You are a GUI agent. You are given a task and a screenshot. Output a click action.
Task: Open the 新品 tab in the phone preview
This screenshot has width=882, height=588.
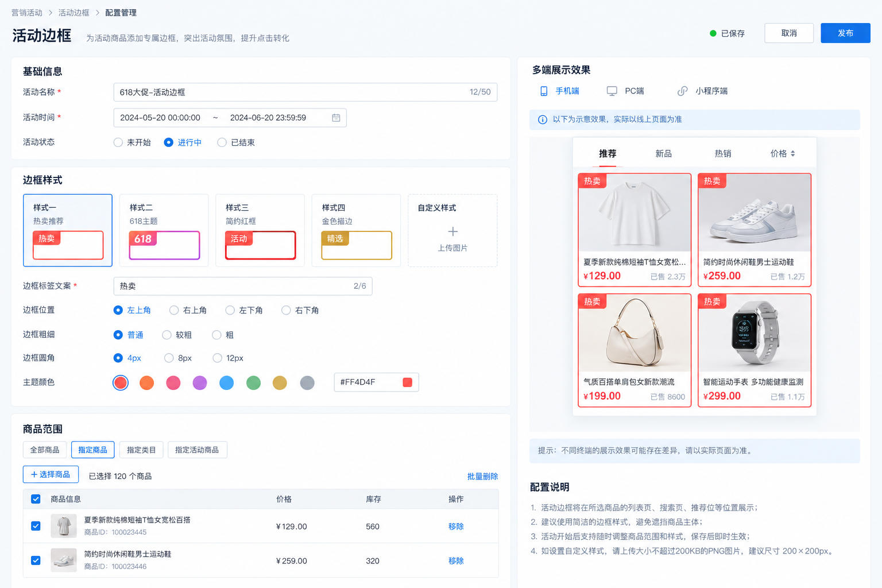(x=663, y=153)
